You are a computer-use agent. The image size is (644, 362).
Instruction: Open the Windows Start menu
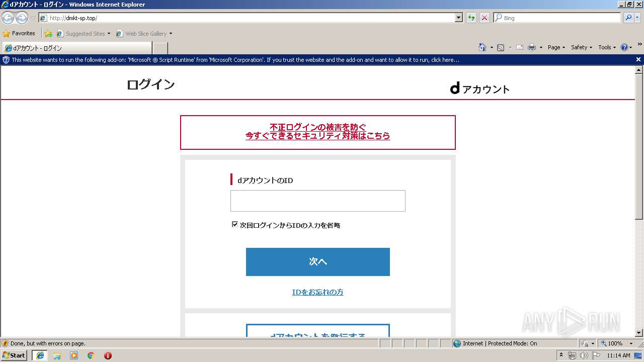[14, 355]
